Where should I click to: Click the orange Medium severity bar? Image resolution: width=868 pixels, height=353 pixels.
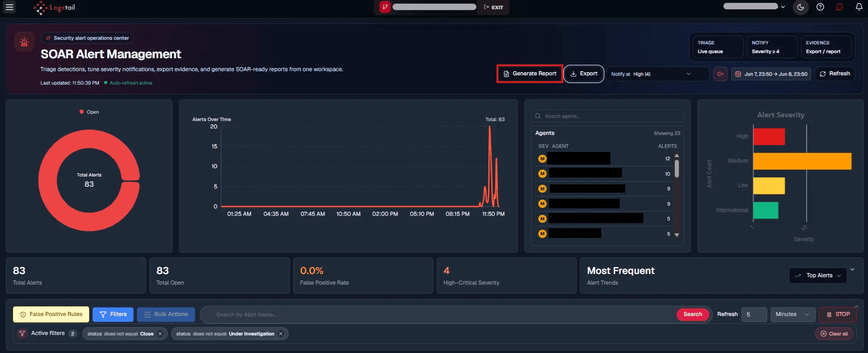[x=802, y=161]
